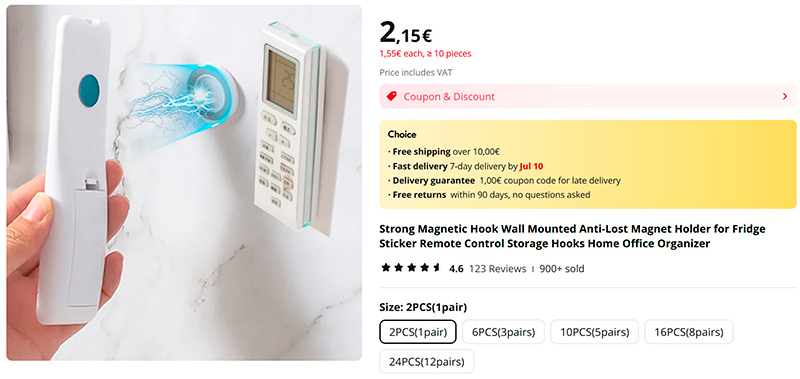Click the Strong Magnetic Hook product title

[572, 236]
